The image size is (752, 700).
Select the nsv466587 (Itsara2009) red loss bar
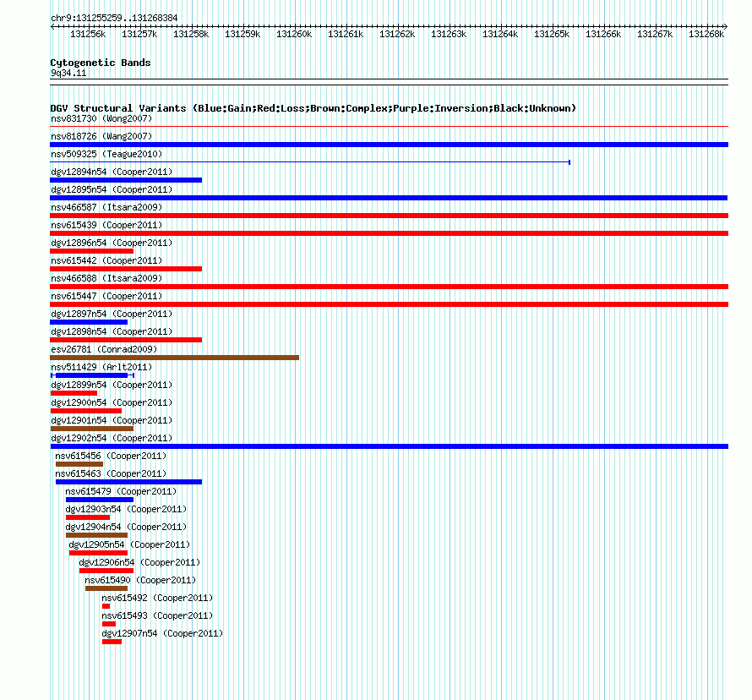389,216
